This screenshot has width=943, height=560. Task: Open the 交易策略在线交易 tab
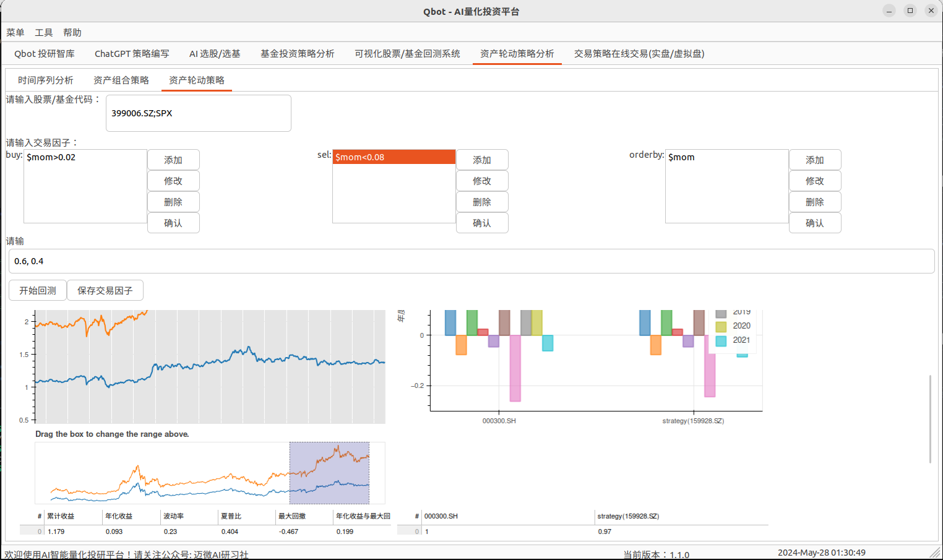pyautogui.click(x=638, y=54)
